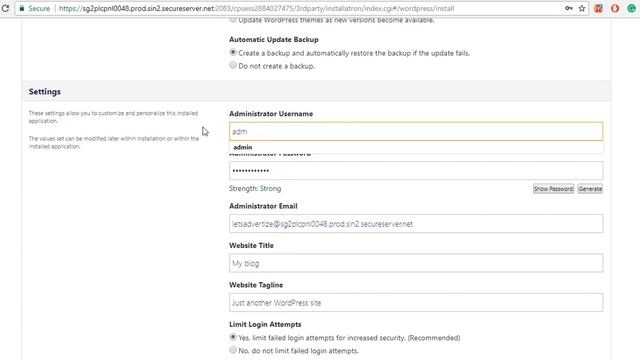Click the Website Title field
Screen dimensions: 640x360
(416, 263)
